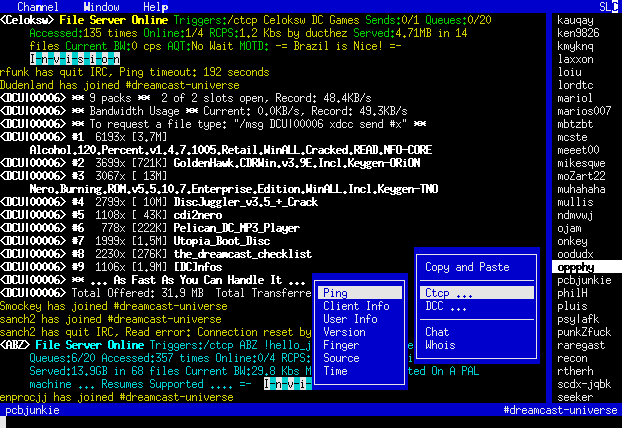Open the Help menu
The image size is (622, 428).
click(x=156, y=7)
